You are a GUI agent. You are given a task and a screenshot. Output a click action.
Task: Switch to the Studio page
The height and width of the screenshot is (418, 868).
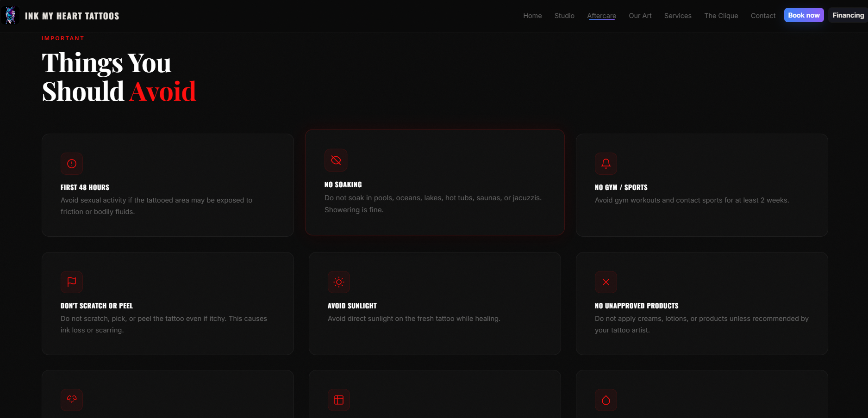[x=564, y=16]
